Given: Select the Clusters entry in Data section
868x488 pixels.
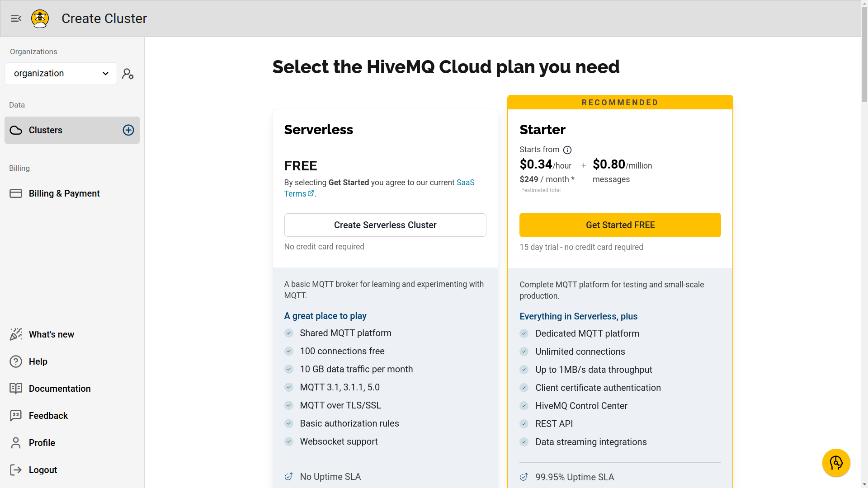Looking at the screenshot, I should tap(46, 130).
